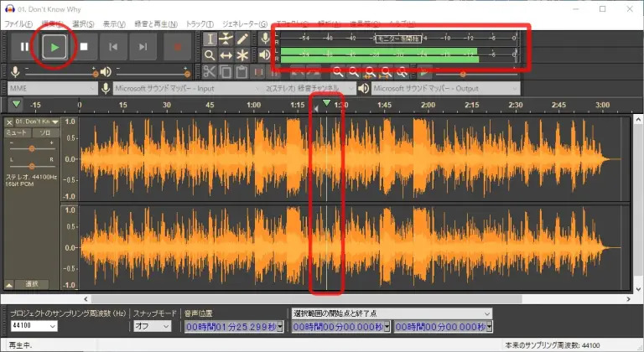This screenshot has height=352, width=644.
Task: Adjust the track pan L/R slider
Action: (x=32, y=166)
